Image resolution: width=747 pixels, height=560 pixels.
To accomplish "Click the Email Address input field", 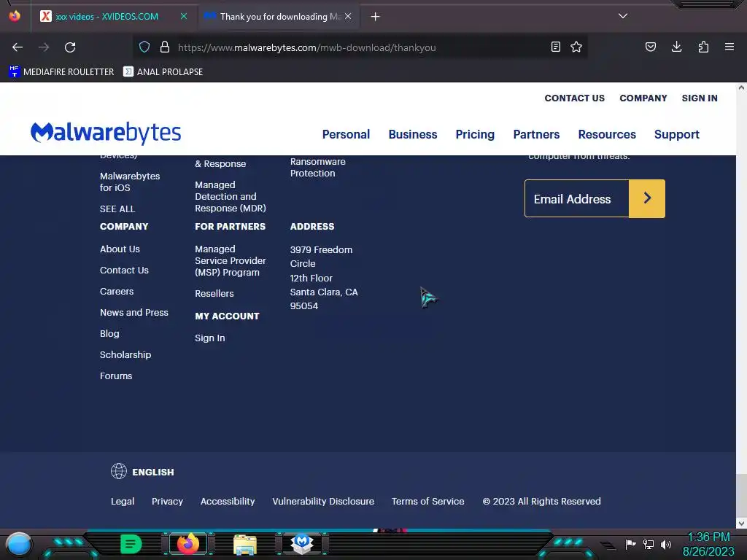I will (x=577, y=198).
